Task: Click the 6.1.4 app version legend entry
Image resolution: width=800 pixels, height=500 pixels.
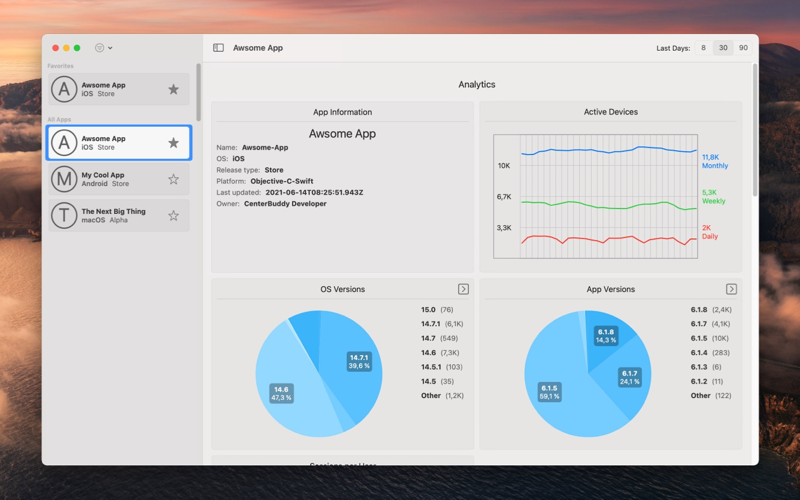Action: click(x=710, y=353)
